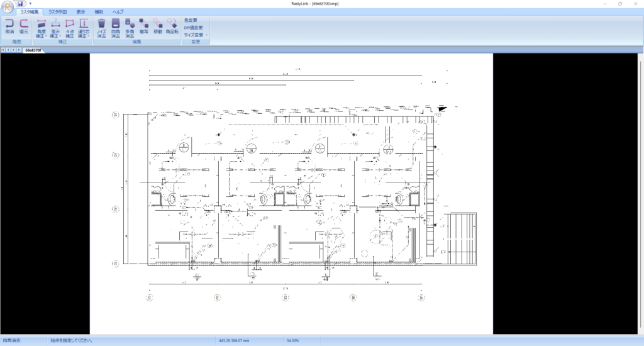Screen dimensions: 644x346
Task: Open the 表示 ribbon tab
Action: [80, 12]
